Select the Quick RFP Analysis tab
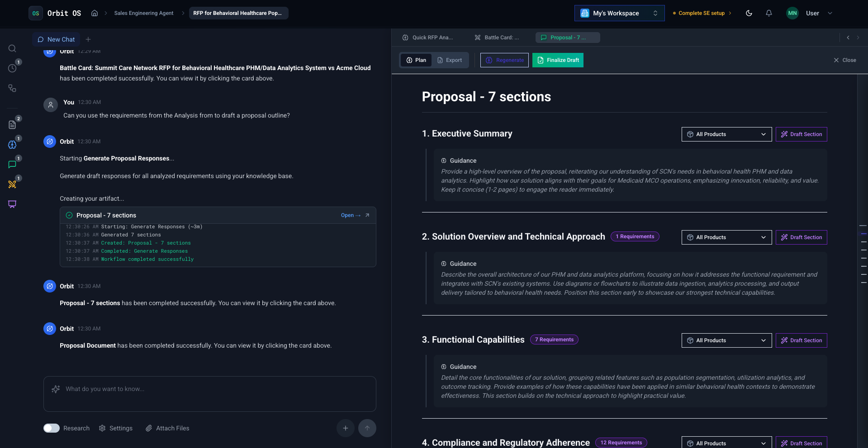Image resolution: width=868 pixels, height=448 pixels. (427, 38)
